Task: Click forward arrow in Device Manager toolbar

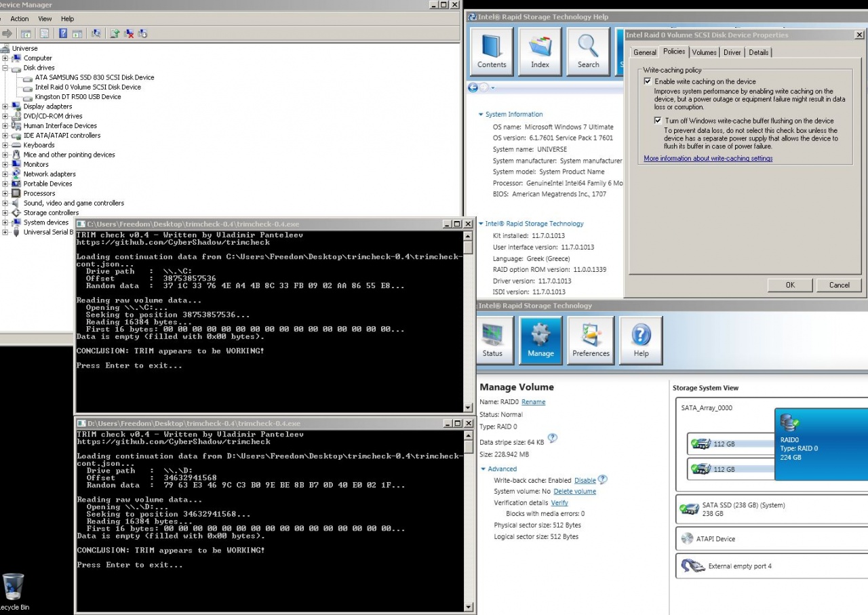Action: click(7, 33)
